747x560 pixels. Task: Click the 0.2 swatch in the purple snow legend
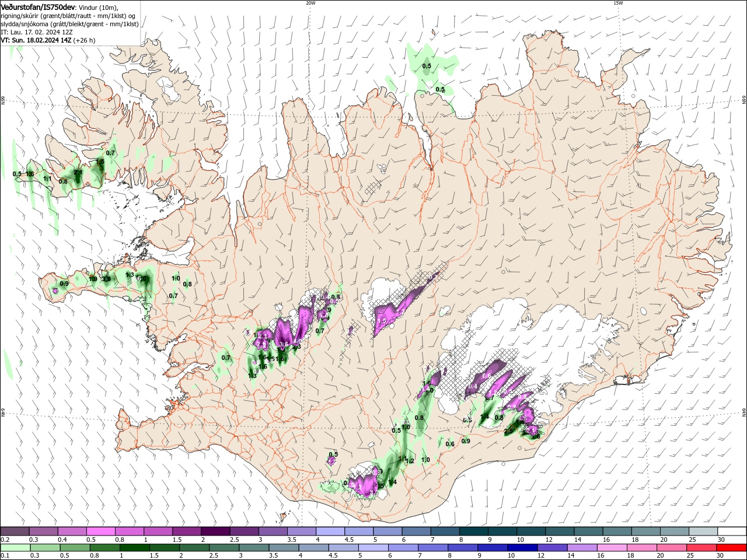tap(15, 531)
